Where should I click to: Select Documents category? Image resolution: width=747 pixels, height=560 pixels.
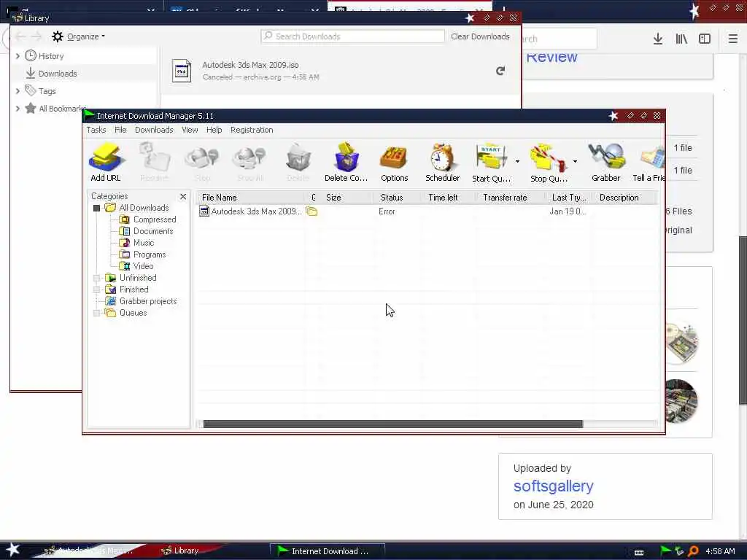pyautogui.click(x=146, y=231)
